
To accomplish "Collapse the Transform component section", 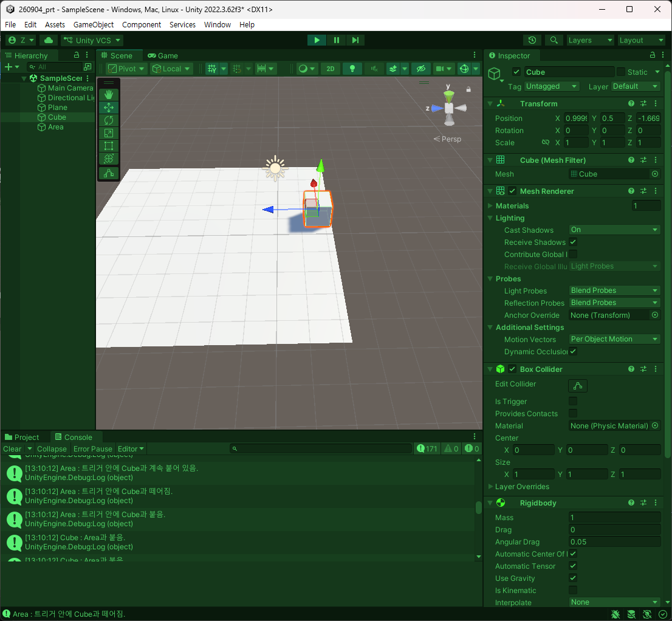I will click(490, 104).
